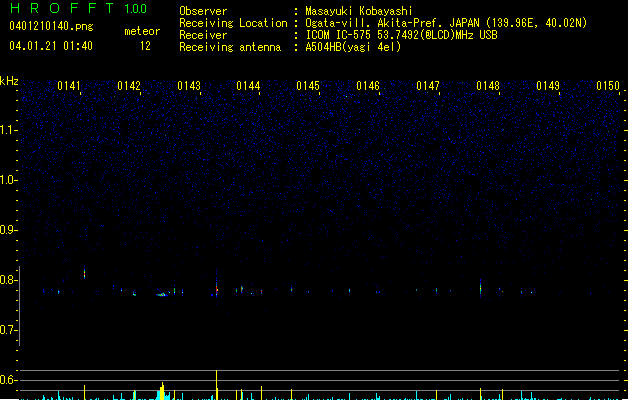Click the vertical echo streak below 0148

(481, 288)
